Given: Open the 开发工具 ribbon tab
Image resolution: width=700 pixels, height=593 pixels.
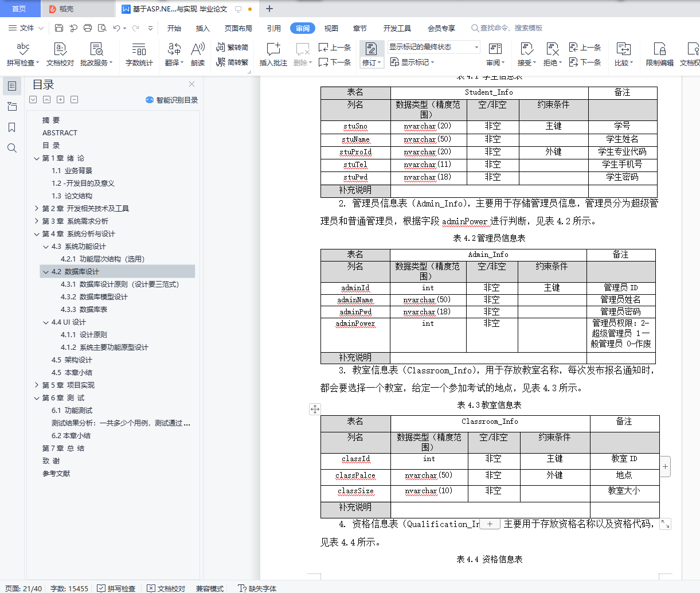Looking at the screenshot, I should click(397, 28).
